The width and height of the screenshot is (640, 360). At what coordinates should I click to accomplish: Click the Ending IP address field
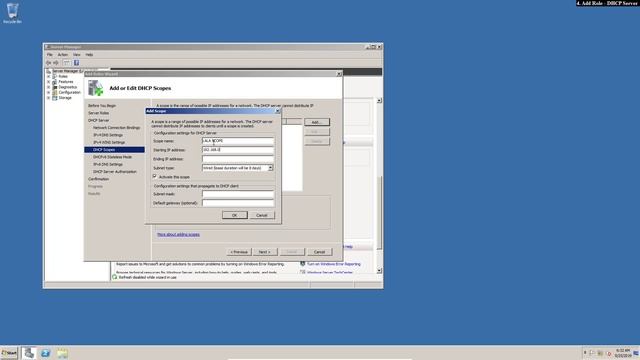click(x=238, y=159)
